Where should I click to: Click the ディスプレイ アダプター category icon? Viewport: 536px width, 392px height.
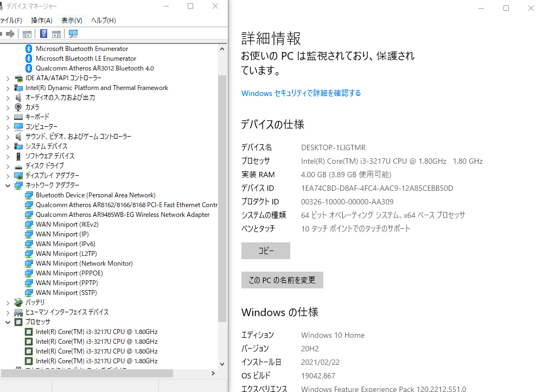[x=18, y=176]
